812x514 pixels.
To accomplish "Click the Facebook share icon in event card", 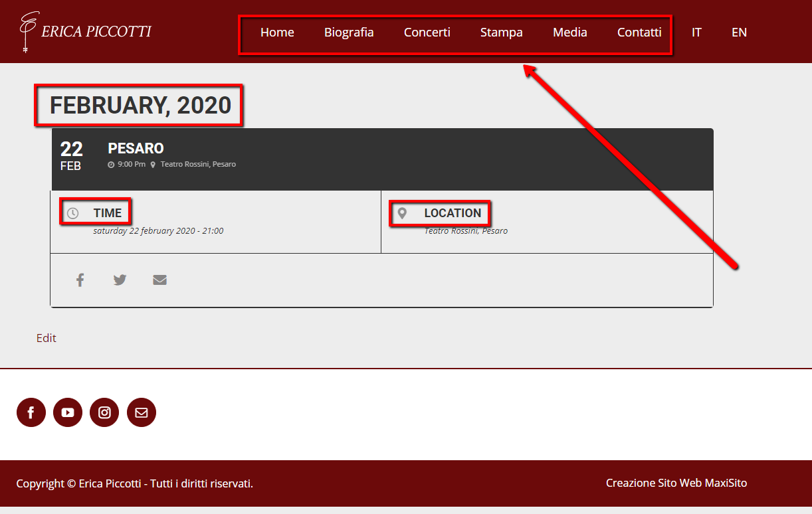I will pyautogui.click(x=80, y=280).
